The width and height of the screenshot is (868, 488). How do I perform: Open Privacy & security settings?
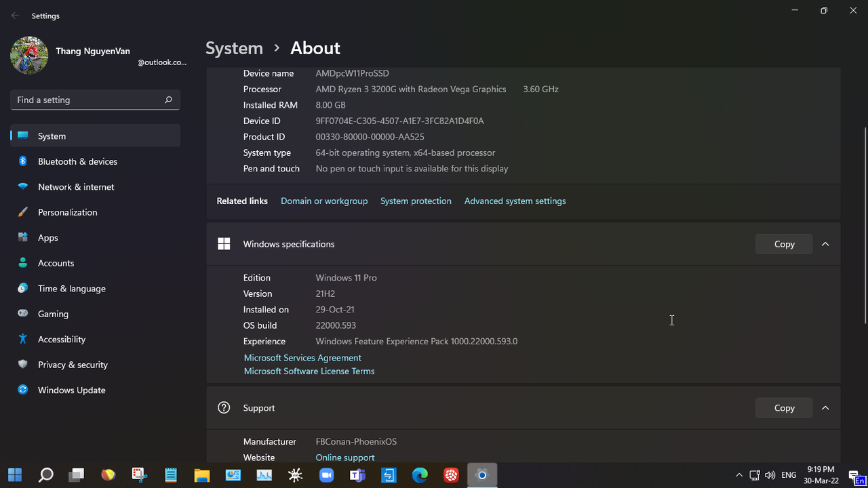(x=73, y=365)
